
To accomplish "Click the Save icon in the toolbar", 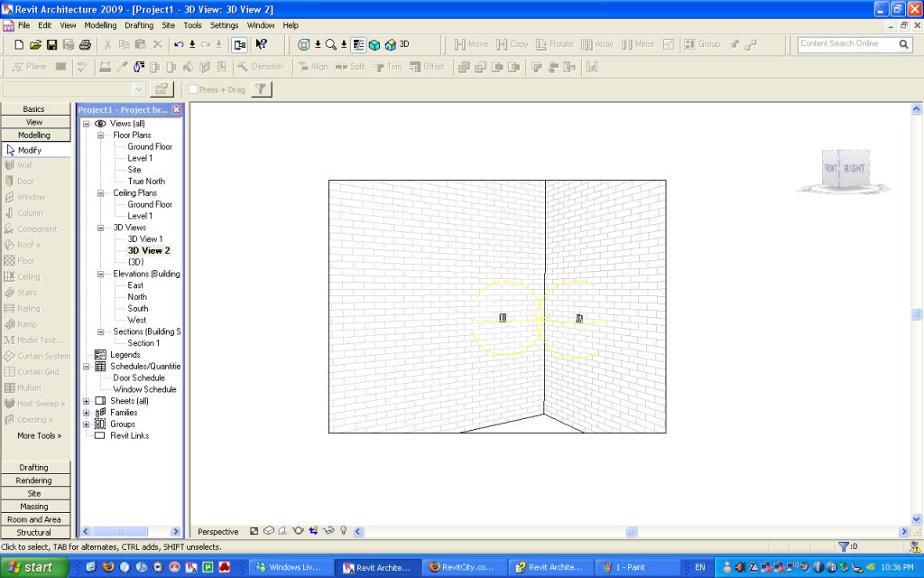I will 51,44.
